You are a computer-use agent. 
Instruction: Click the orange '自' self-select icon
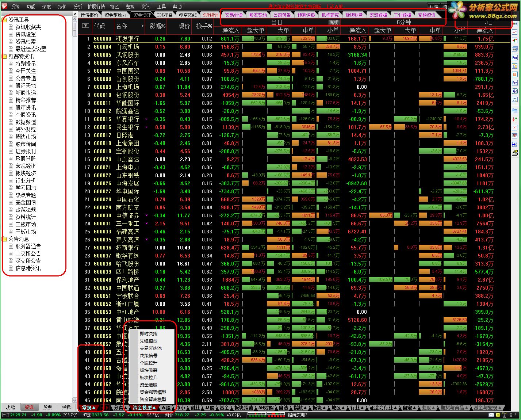pos(515,74)
